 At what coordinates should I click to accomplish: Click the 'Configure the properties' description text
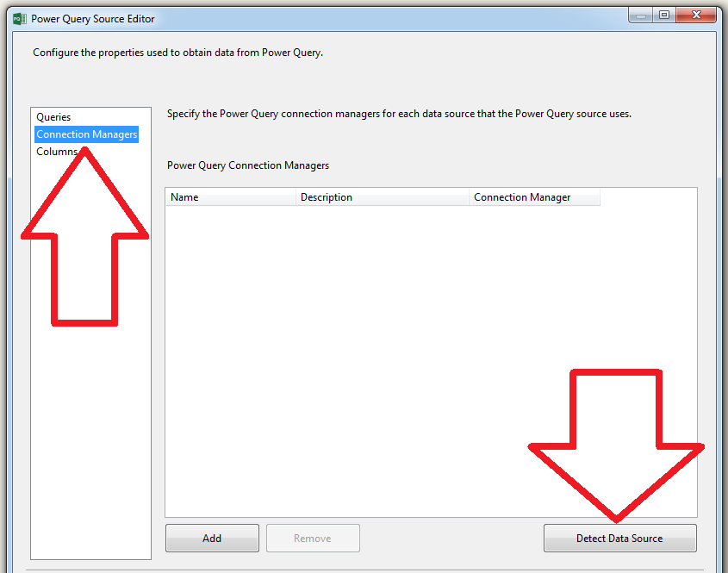[x=177, y=53]
